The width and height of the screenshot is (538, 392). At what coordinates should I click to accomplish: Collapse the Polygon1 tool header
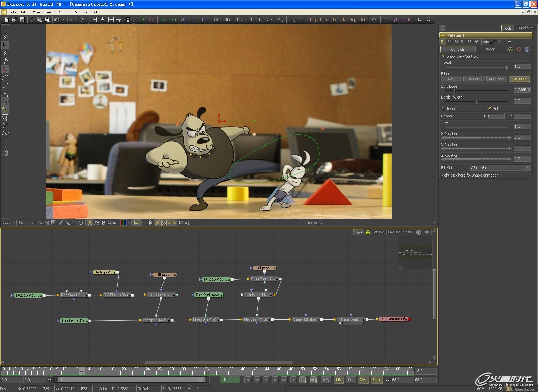[x=443, y=35]
